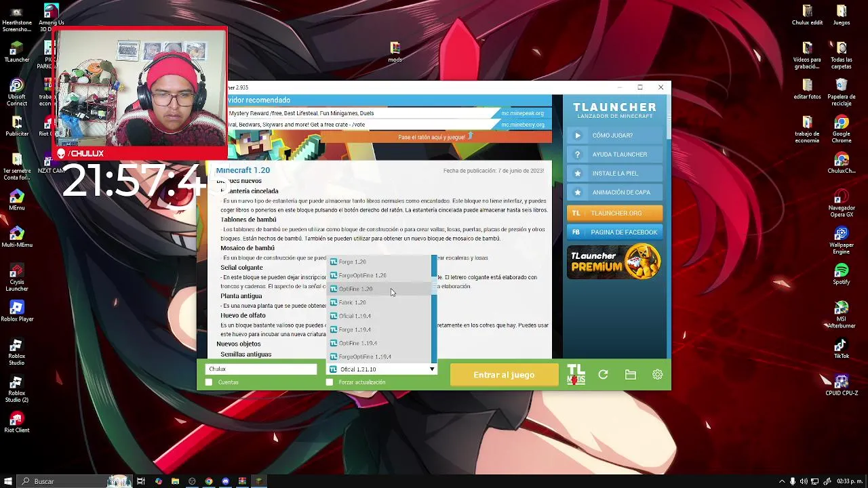Click INSTALE LA PIEL button
Screen dimensions: 868x488
(x=615, y=174)
